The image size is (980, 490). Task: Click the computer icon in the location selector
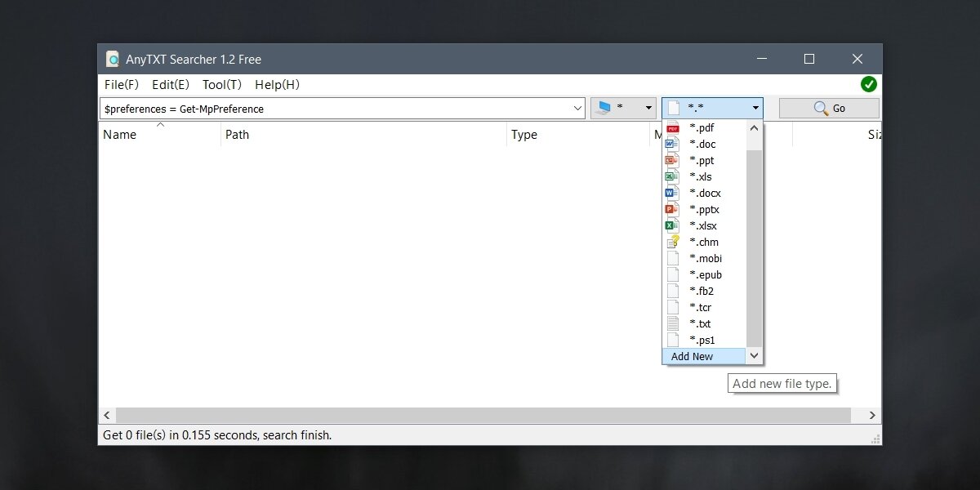[605, 107]
